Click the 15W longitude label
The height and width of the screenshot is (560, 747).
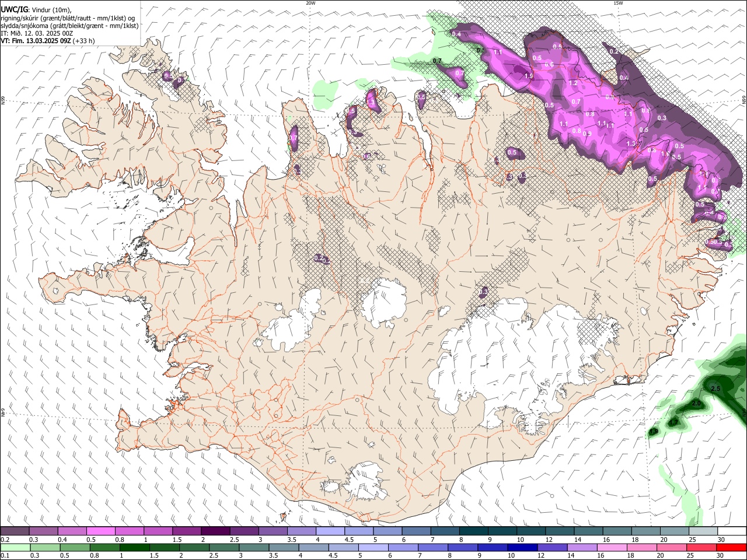pyautogui.click(x=618, y=3)
